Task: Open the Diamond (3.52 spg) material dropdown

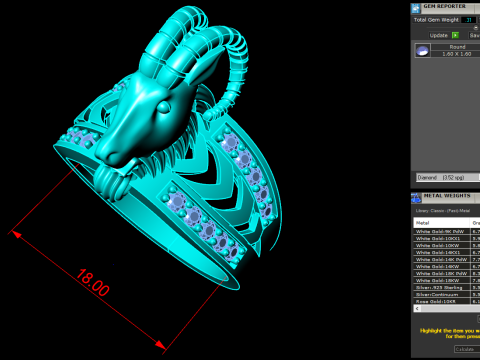Action: 448,177
